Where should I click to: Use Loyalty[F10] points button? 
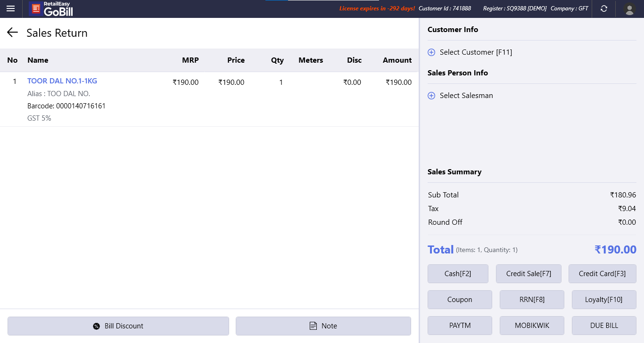pyautogui.click(x=604, y=300)
